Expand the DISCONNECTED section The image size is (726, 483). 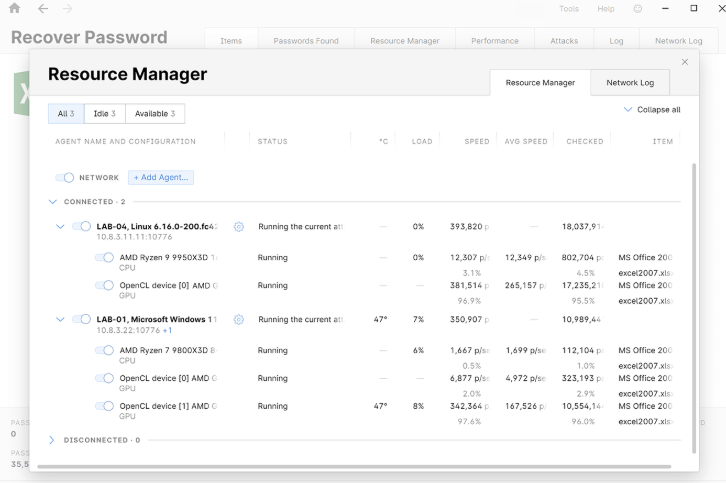tap(53, 440)
